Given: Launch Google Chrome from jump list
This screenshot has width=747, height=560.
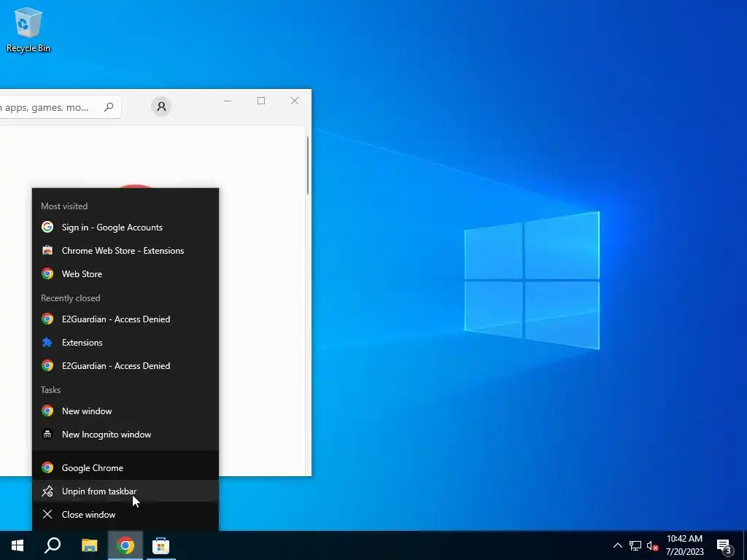Looking at the screenshot, I should click(125, 467).
